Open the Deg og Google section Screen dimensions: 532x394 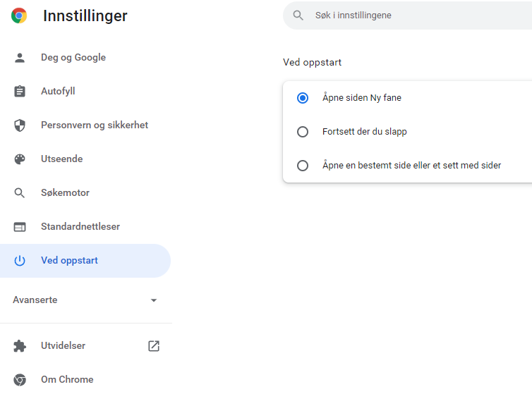[x=73, y=58]
